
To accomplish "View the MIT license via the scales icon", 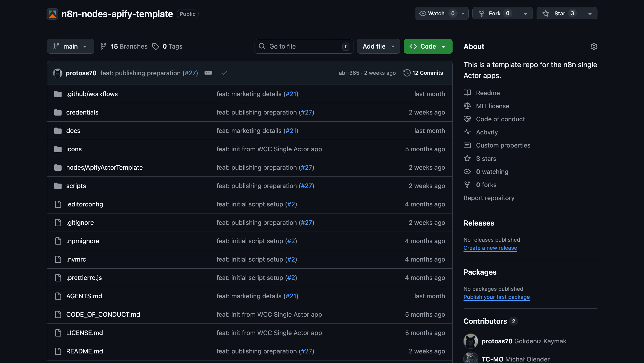I will (x=467, y=106).
